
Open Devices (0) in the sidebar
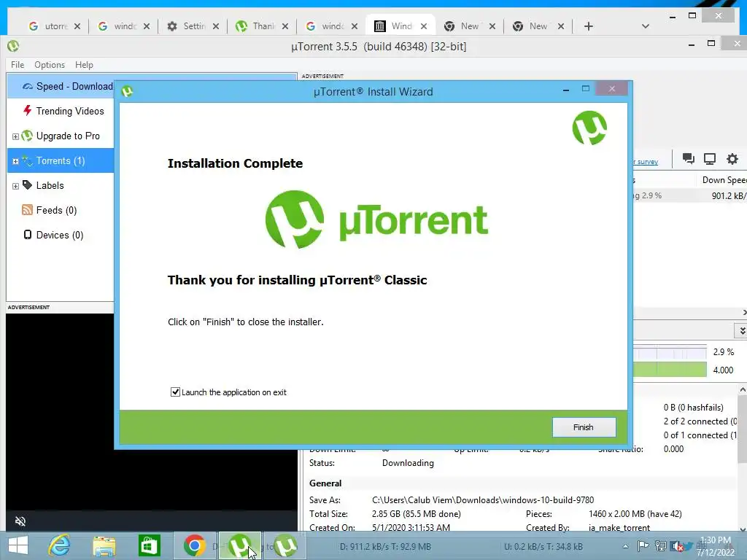tap(61, 235)
